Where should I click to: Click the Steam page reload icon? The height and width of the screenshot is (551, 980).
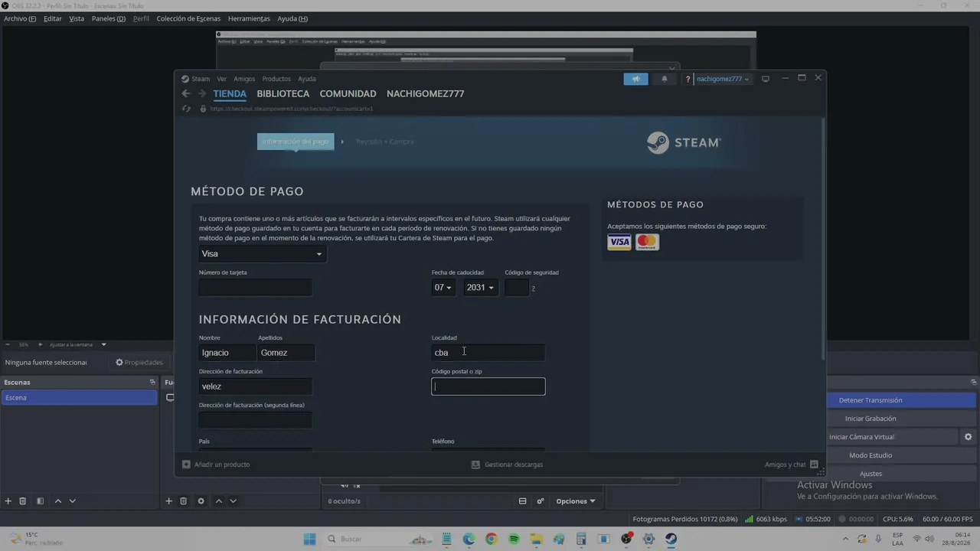186,109
